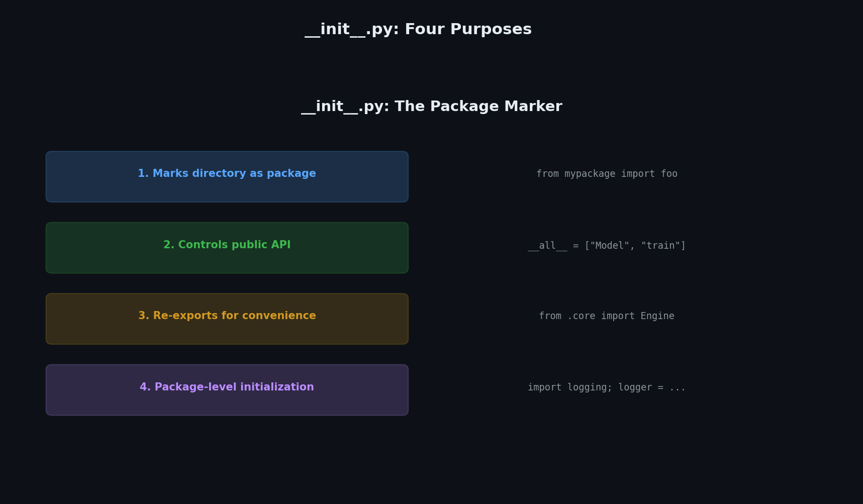Click the '__init__.py: Four Purposes' title

tap(418, 30)
